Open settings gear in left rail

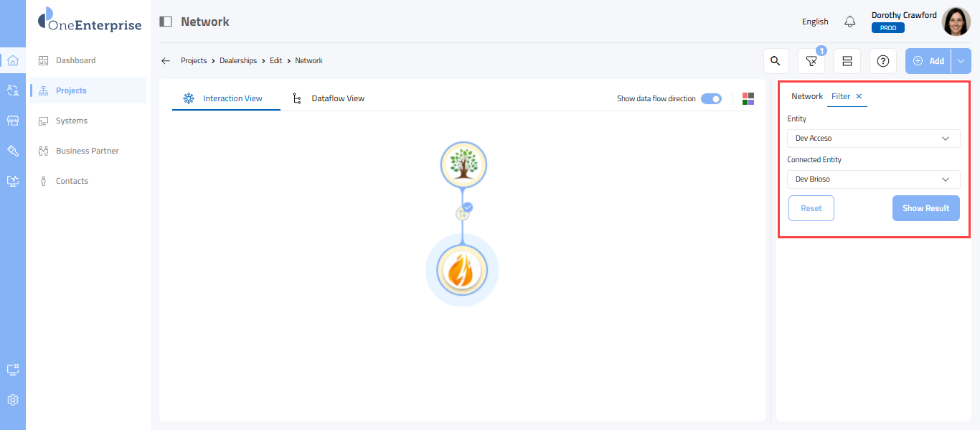click(x=13, y=400)
